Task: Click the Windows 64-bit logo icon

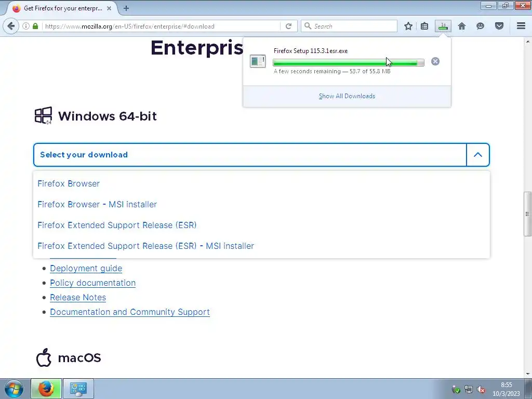Action: (x=44, y=116)
